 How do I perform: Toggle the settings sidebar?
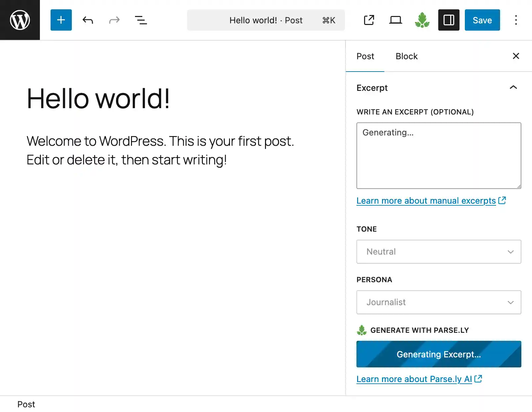coord(449,20)
